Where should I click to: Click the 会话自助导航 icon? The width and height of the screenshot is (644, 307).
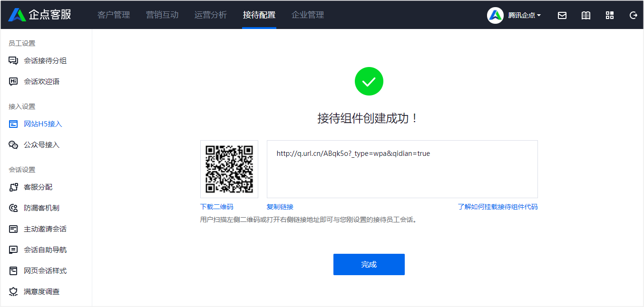[13, 250]
